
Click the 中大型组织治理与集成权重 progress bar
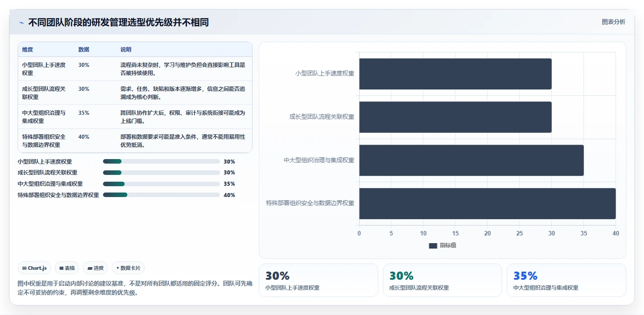point(161,184)
